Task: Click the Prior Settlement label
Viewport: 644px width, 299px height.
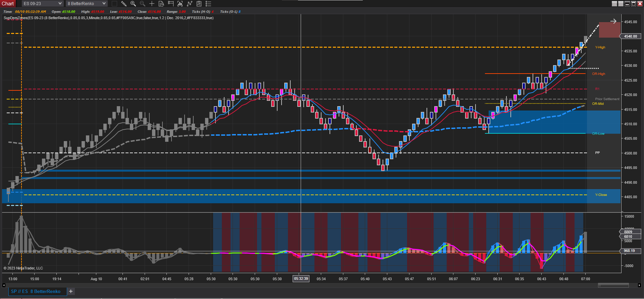Action: 607,99
